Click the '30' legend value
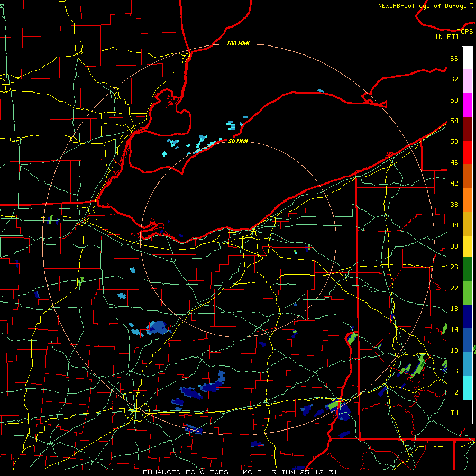Screen dimensions: 476x476 coord(454,246)
